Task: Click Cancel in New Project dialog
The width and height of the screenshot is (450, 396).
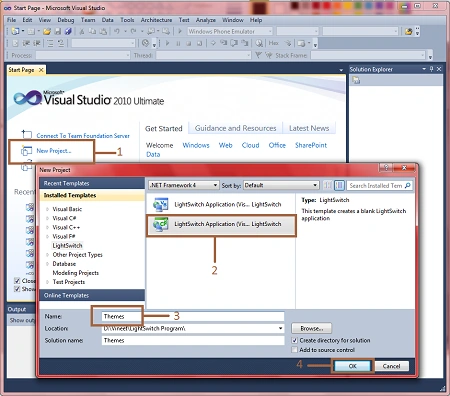Action: tap(391, 366)
